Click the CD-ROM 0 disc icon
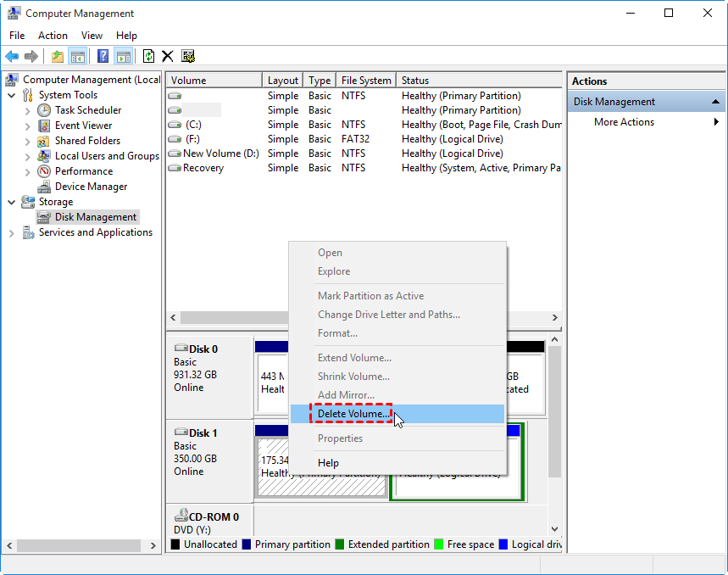728x575 pixels. tap(181, 515)
